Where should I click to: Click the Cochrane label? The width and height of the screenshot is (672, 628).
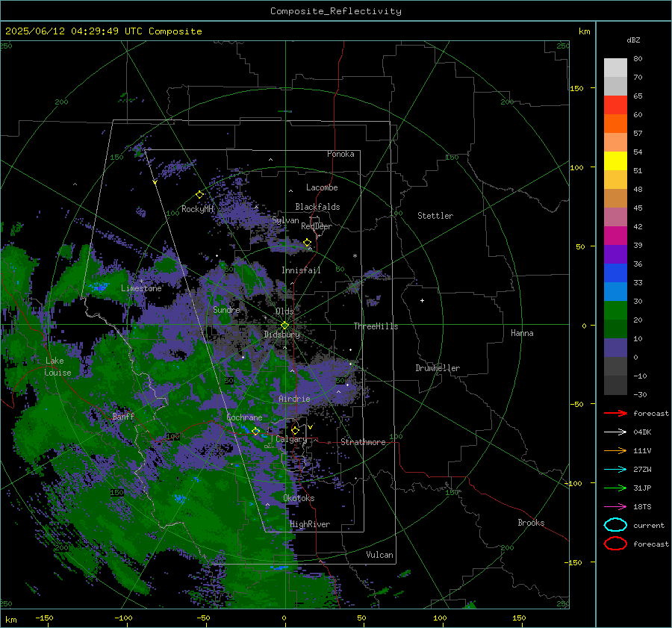(x=244, y=417)
